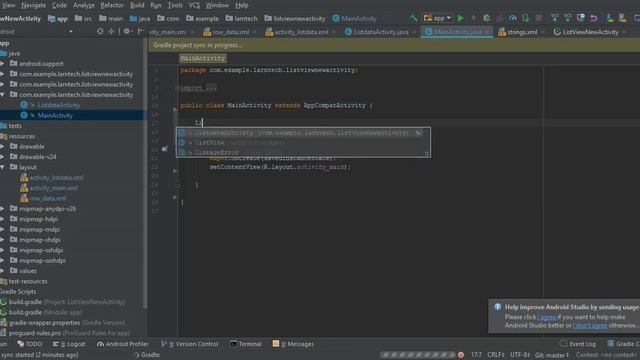640x360 pixels.
Task: Click the UTF-8 encoding status entry
Action: pyautogui.click(x=520, y=355)
